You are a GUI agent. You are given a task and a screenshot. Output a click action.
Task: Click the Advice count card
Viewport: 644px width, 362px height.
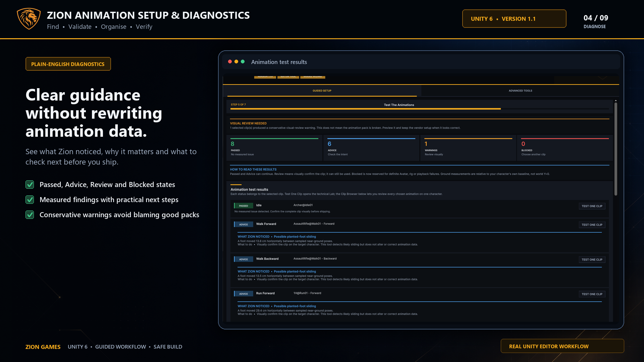click(371, 148)
